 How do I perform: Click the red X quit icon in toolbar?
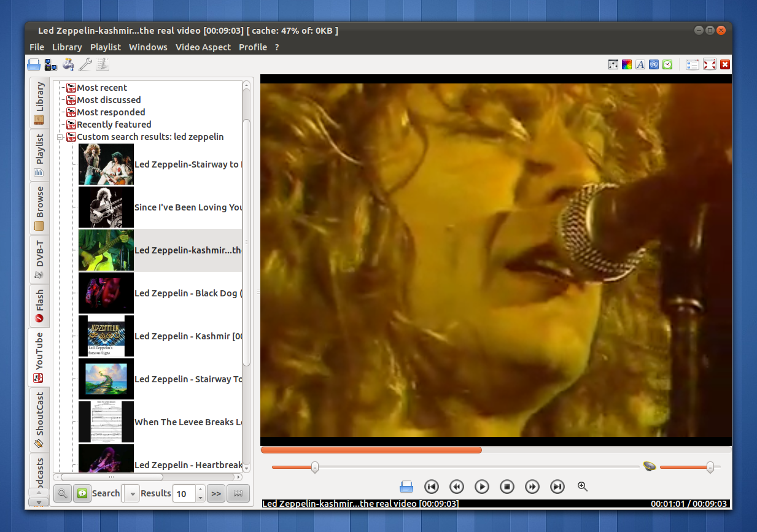tap(725, 64)
